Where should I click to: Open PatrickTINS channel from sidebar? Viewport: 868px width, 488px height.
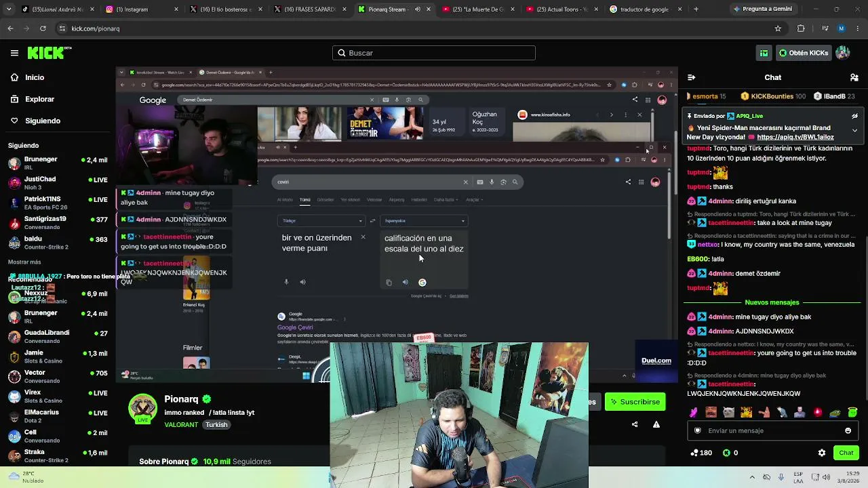[57, 203]
